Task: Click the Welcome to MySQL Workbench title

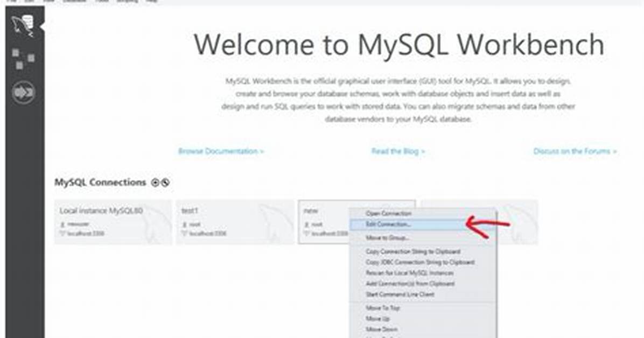Action: 399,44
